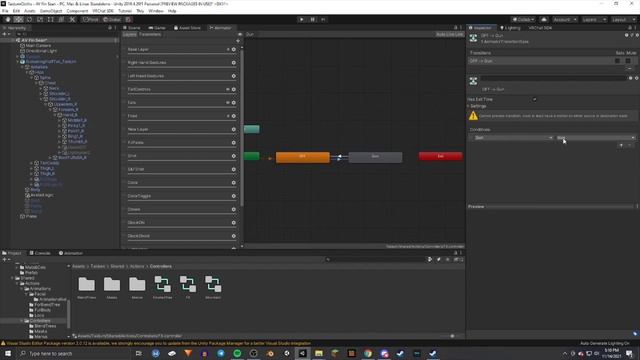Switch to the Console tab
Screen dimensions: 640x360
coord(40,253)
